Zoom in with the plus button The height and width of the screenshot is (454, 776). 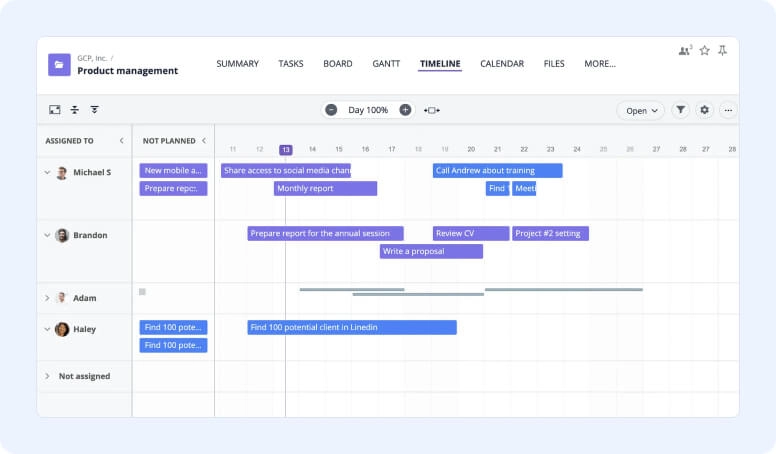click(405, 110)
